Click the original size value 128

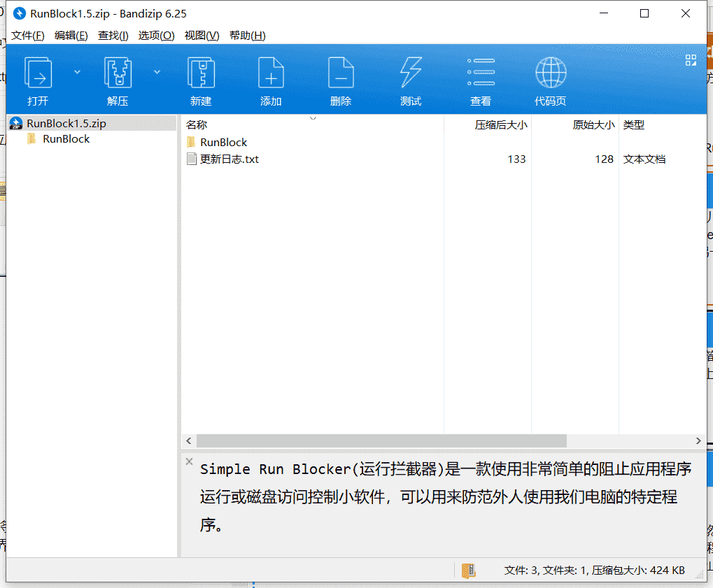(605, 159)
